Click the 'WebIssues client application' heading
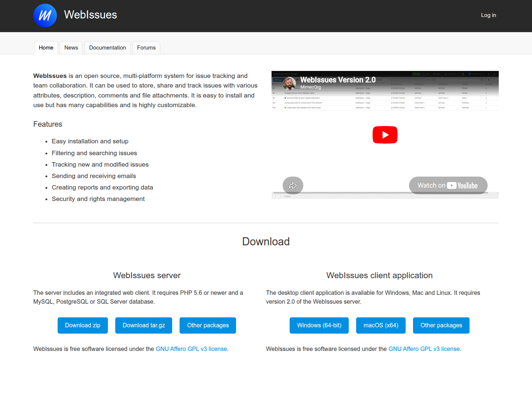This screenshot has width=532, height=399. coord(379,275)
